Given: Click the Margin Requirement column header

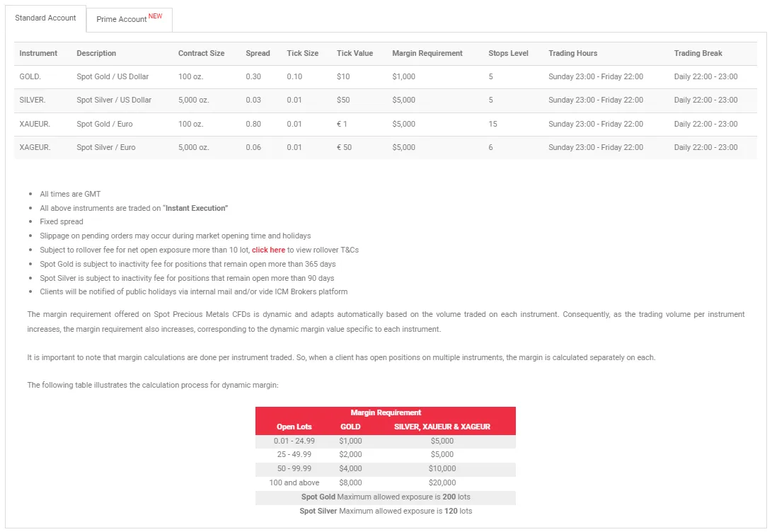Looking at the screenshot, I should tap(426, 53).
